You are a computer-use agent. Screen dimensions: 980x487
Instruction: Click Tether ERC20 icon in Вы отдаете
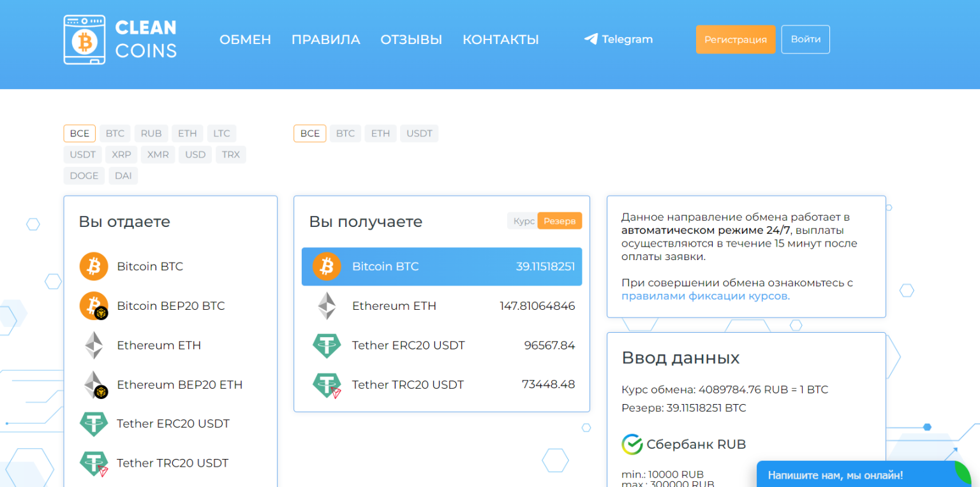(94, 424)
